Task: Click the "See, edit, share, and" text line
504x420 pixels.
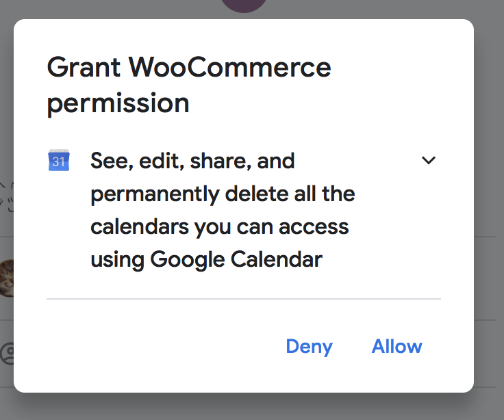Action: (192, 161)
